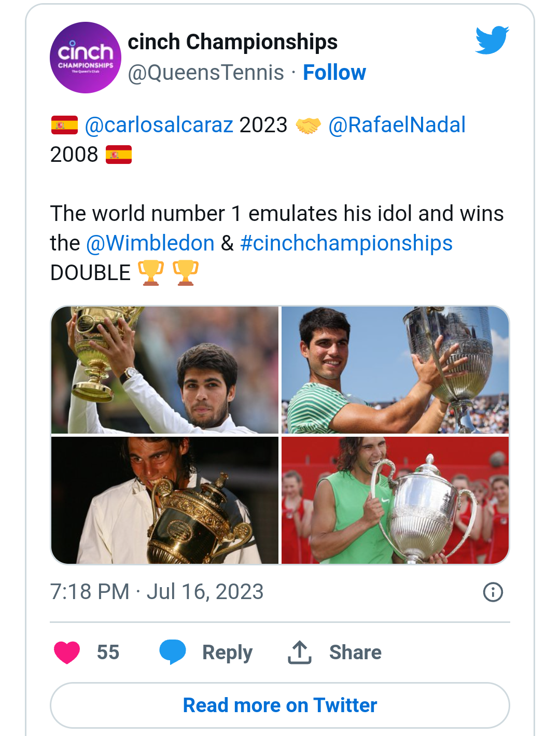Click the blue reply bubble icon
The image size is (560, 736).
(x=173, y=652)
